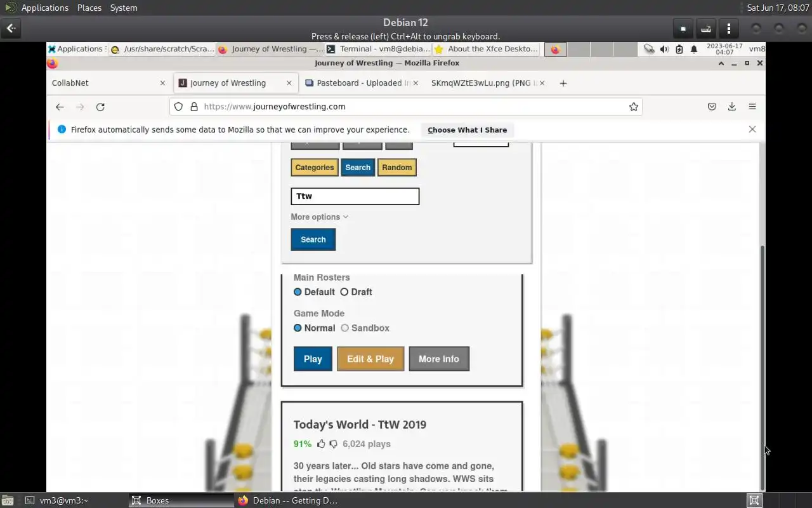
Task: Open About the Xfce Desktop taskbar item
Action: pos(486,49)
